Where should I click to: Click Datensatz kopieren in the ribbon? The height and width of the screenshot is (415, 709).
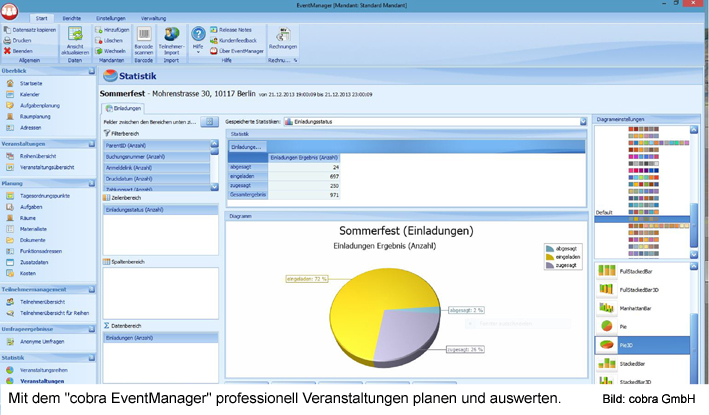pyautogui.click(x=30, y=31)
